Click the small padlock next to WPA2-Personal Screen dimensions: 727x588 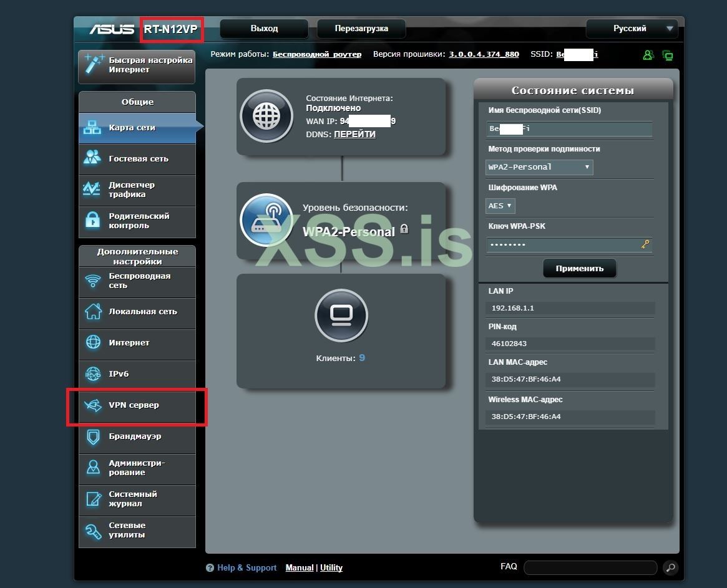pos(404,228)
